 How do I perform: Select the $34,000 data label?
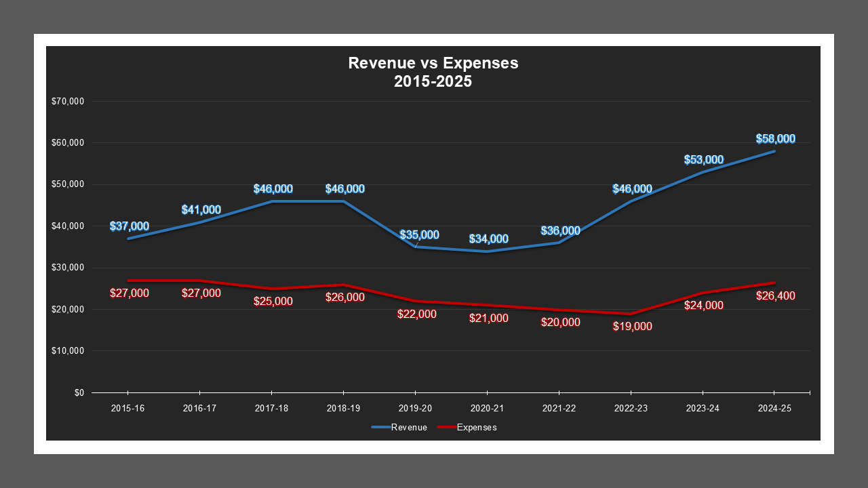[488, 239]
